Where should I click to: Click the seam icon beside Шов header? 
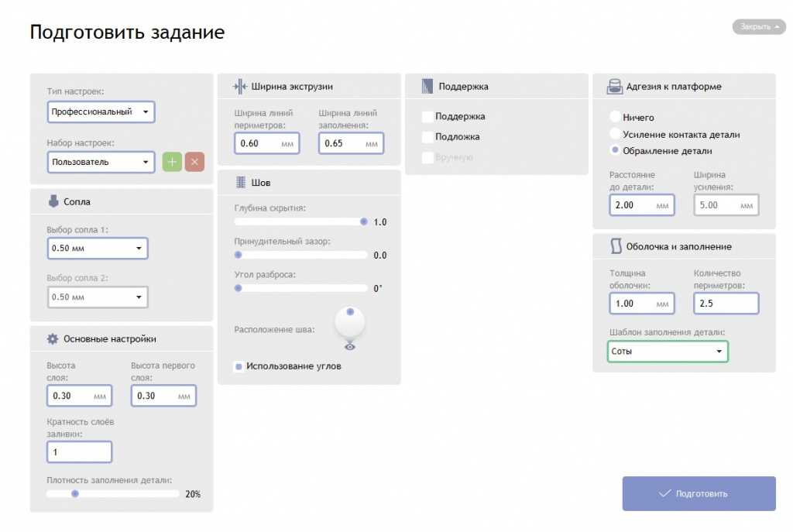(240, 183)
